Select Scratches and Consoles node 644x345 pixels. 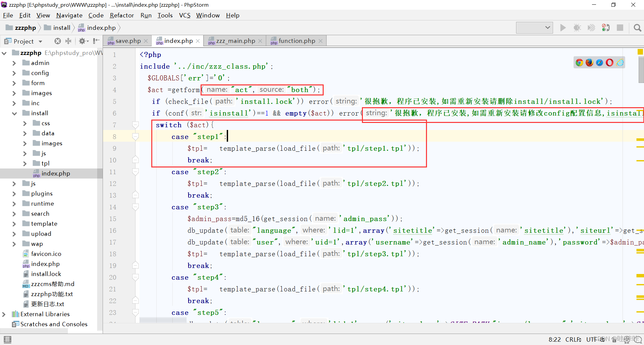coord(49,324)
